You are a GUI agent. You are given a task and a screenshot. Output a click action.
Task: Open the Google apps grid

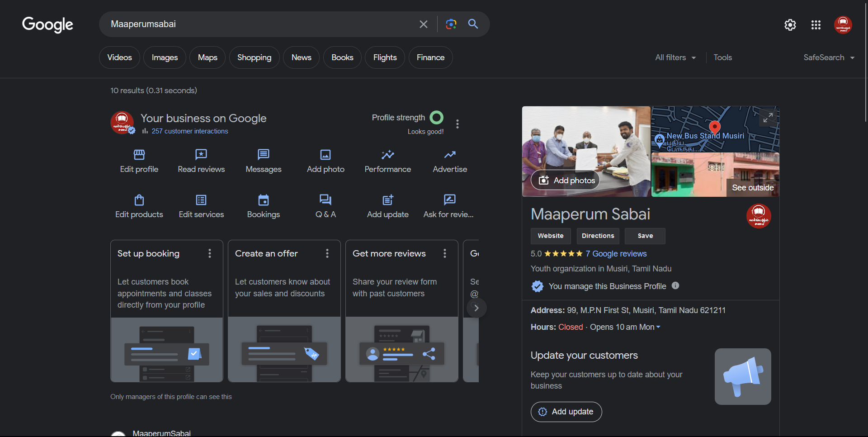coord(816,25)
